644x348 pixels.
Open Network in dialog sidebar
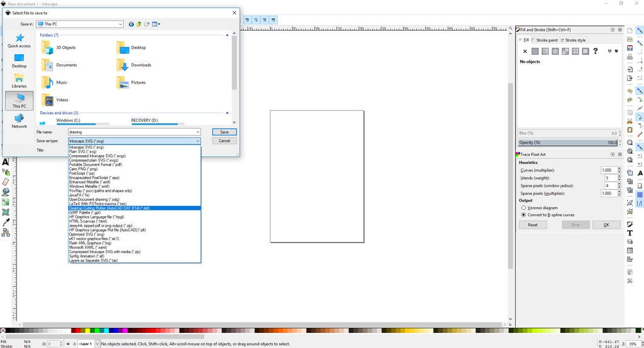[x=19, y=121]
